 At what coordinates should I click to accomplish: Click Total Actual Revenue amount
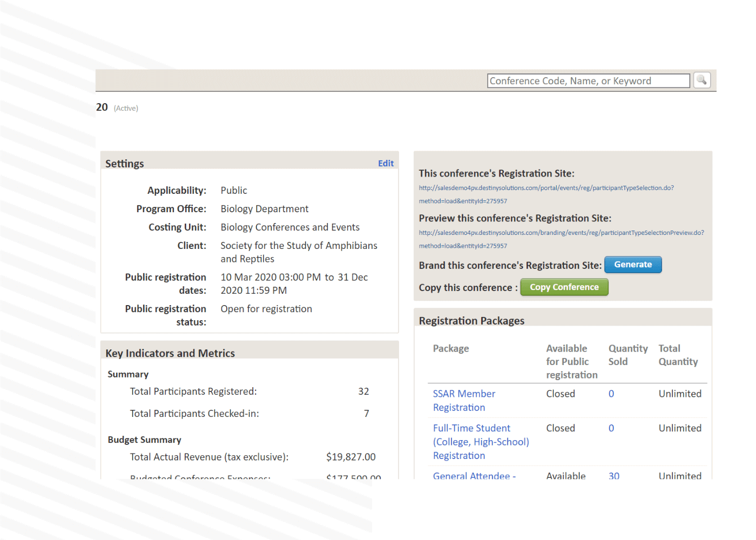(350, 456)
